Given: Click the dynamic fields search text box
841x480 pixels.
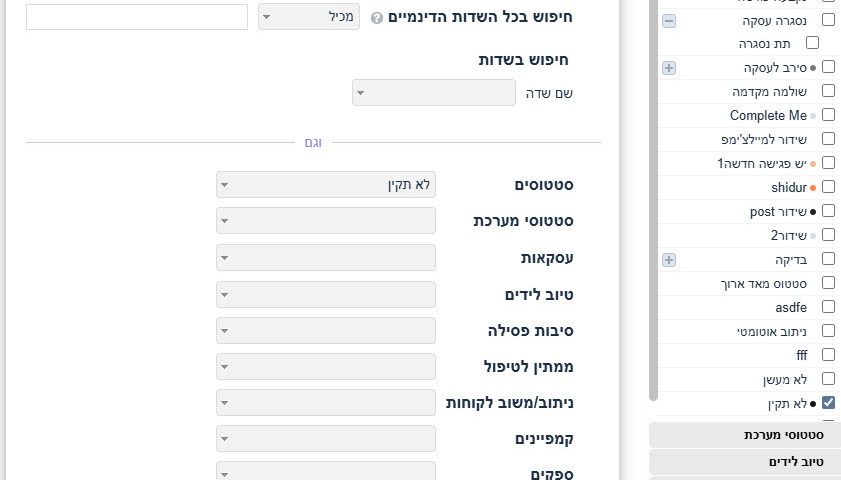Looking at the screenshot, I should pos(137,17).
